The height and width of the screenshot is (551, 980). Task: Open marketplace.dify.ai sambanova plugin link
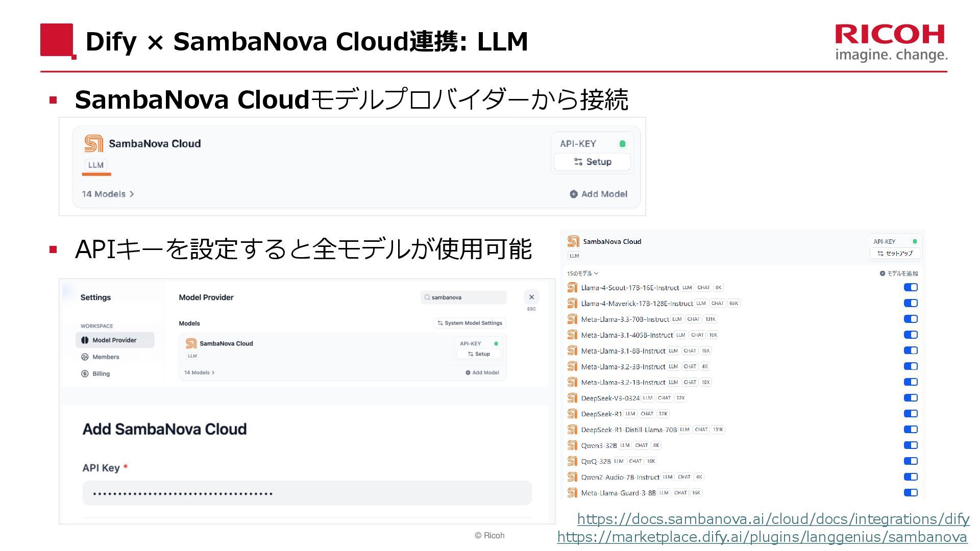point(762,537)
